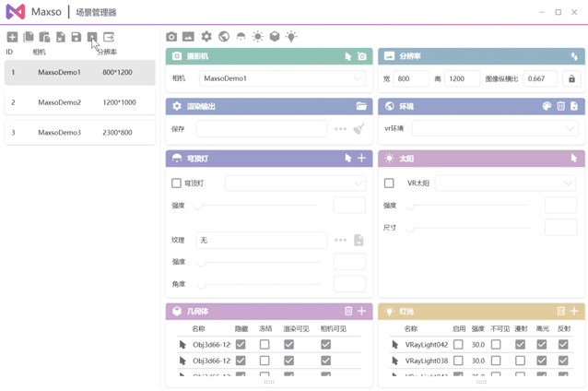Save scenes with the floppy disk icon
This screenshot has width=588, height=391.
click(76, 37)
